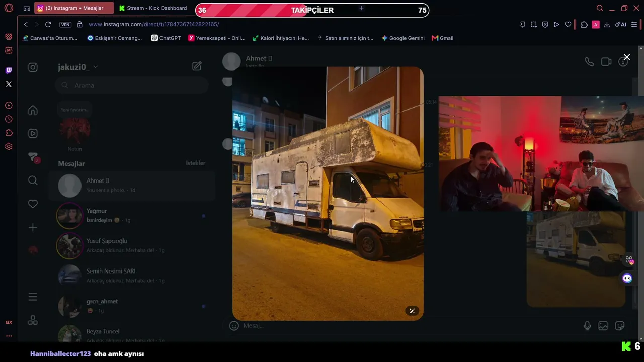This screenshot has width=644, height=362.
Task: Open the browser downloads icon
Action: coord(607,24)
